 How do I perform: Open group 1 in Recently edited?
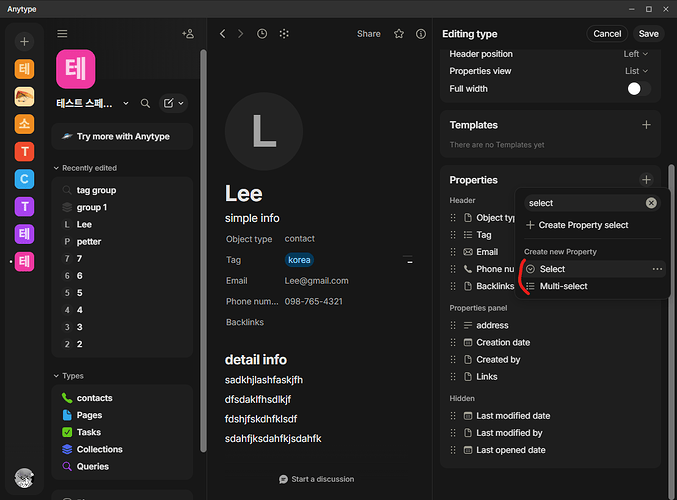(x=122, y=207)
